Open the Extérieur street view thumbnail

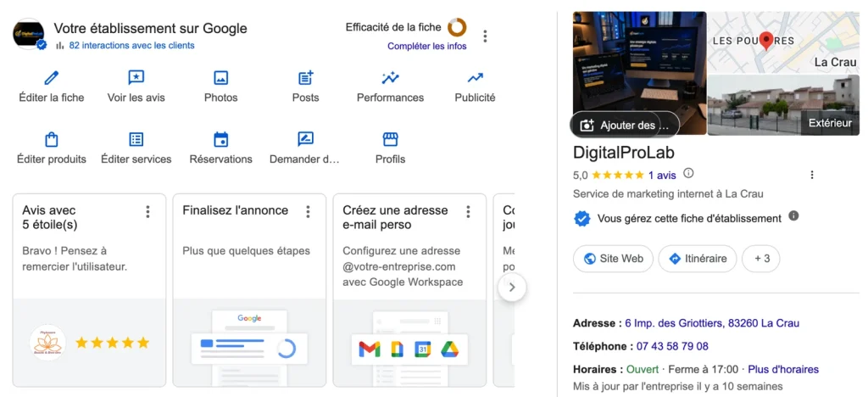pyautogui.click(x=783, y=105)
